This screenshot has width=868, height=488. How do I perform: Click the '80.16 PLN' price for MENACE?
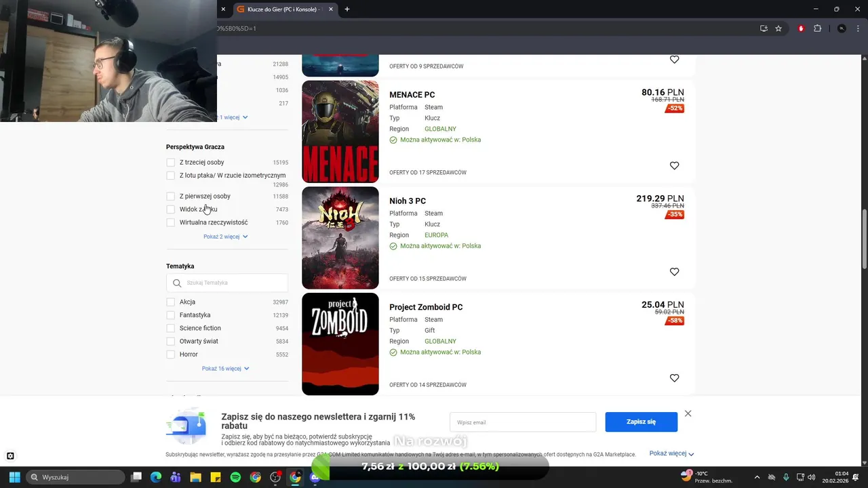tap(663, 92)
